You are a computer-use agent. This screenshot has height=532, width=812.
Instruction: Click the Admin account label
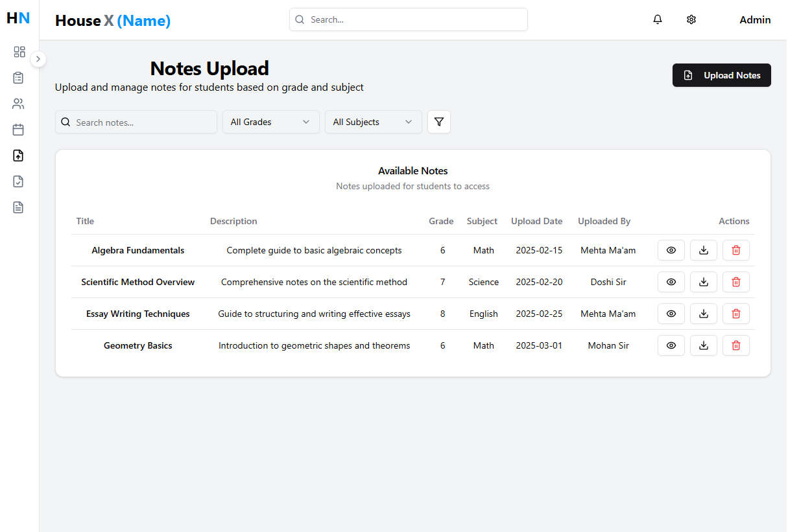tap(755, 20)
